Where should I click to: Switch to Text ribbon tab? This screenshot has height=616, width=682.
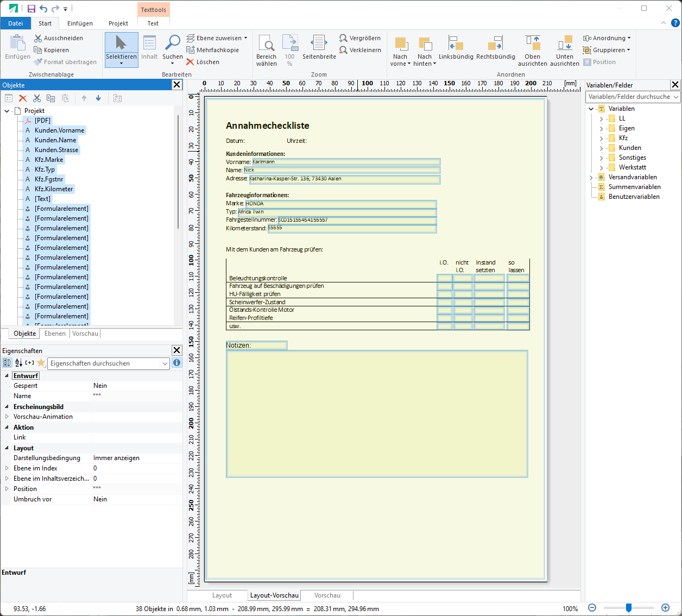[153, 23]
